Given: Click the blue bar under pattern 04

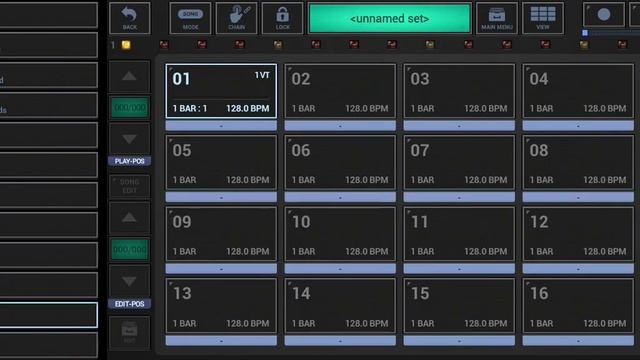Looking at the screenshot, I should [x=578, y=126].
